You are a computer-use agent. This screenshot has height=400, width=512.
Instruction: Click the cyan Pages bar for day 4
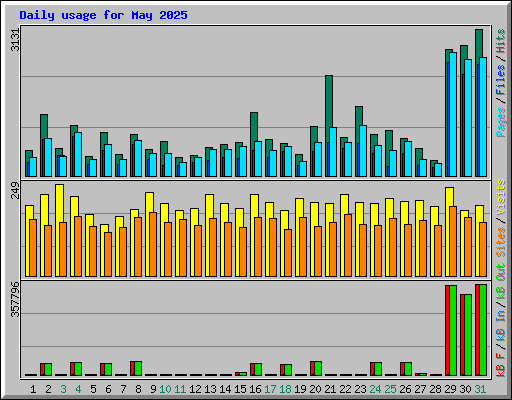tap(78, 154)
